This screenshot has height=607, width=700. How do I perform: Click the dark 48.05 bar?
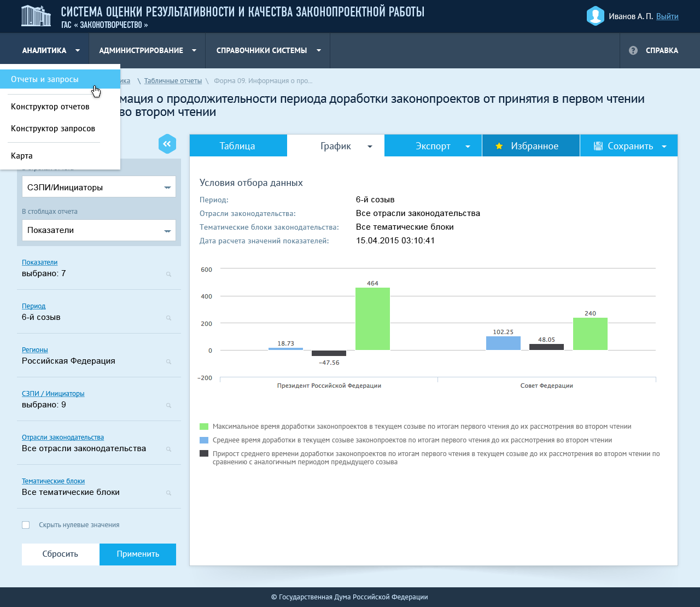[546, 347]
